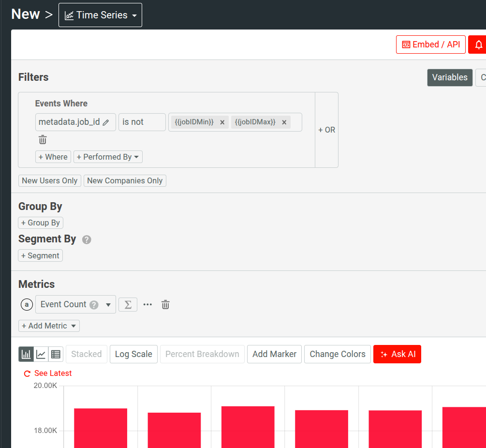Edit metadata.job_id property with pencil icon

tap(105, 122)
